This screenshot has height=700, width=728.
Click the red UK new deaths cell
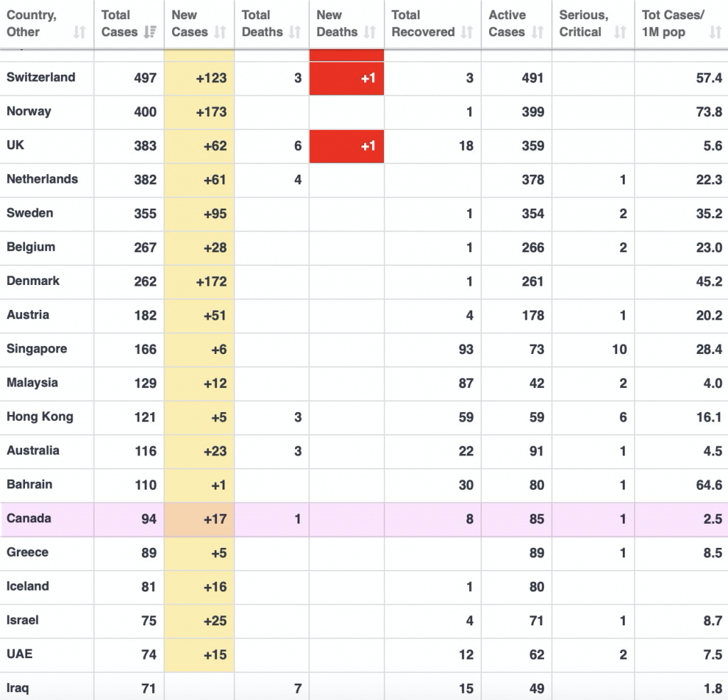(x=347, y=146)
